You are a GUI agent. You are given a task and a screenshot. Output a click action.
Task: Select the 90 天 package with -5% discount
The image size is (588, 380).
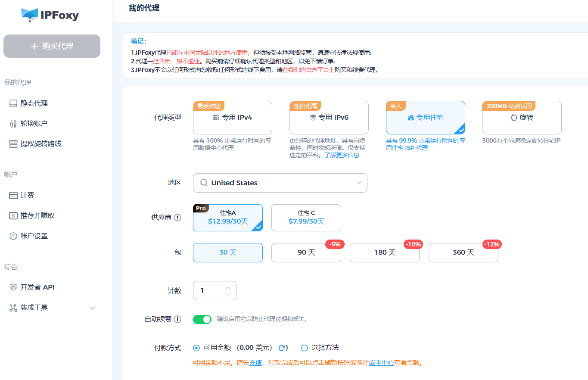(x=306, y=252)
